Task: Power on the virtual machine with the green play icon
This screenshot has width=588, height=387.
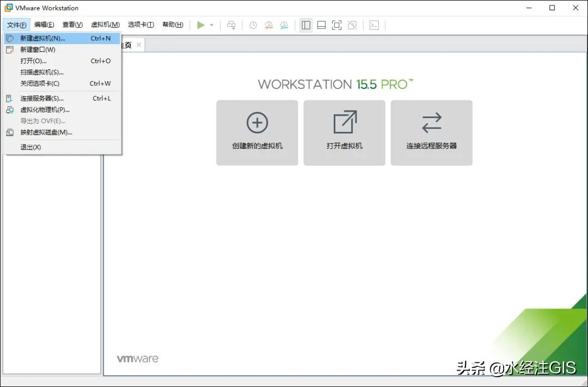Action: 200,25
